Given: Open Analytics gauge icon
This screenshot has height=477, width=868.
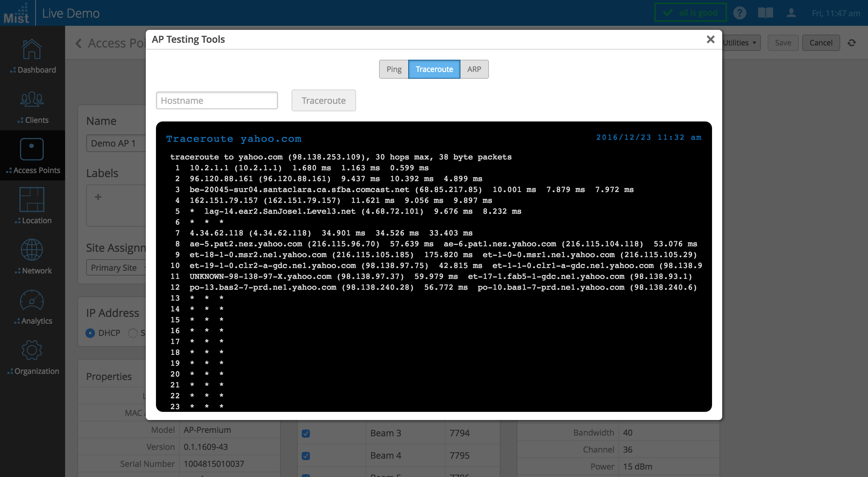Looking at the screenshot, I should click(32, 301).
